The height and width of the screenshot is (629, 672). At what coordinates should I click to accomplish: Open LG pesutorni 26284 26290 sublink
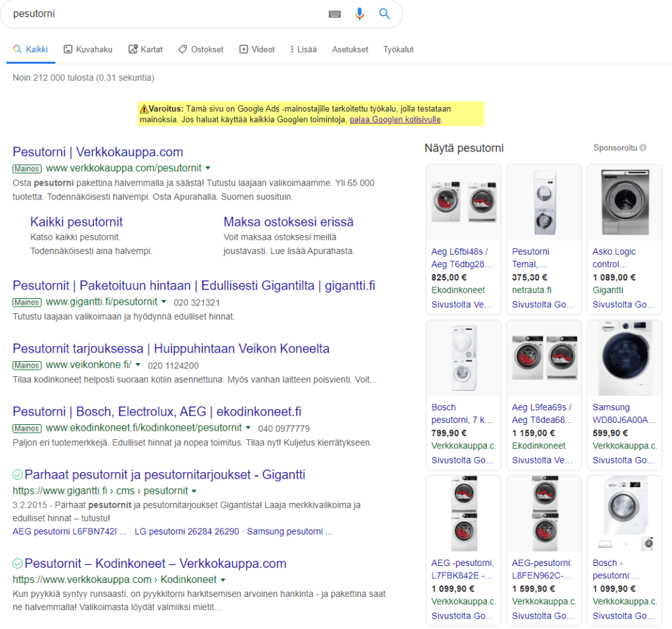click(187, 531)
